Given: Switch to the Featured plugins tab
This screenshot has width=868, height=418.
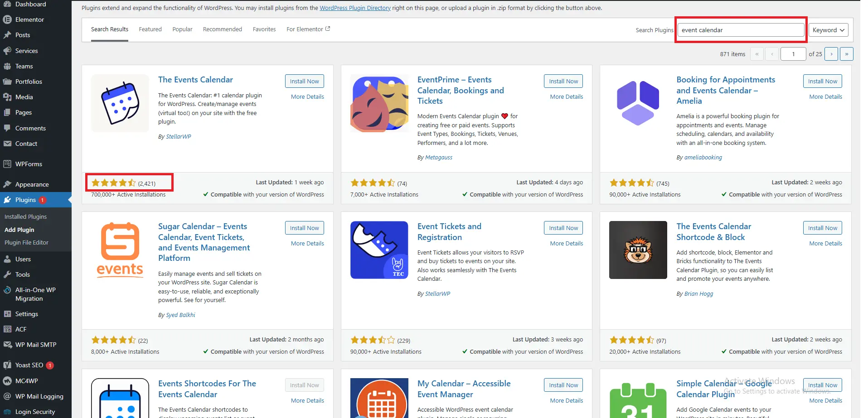Looking at the screenshot, I should click(150, 29).
